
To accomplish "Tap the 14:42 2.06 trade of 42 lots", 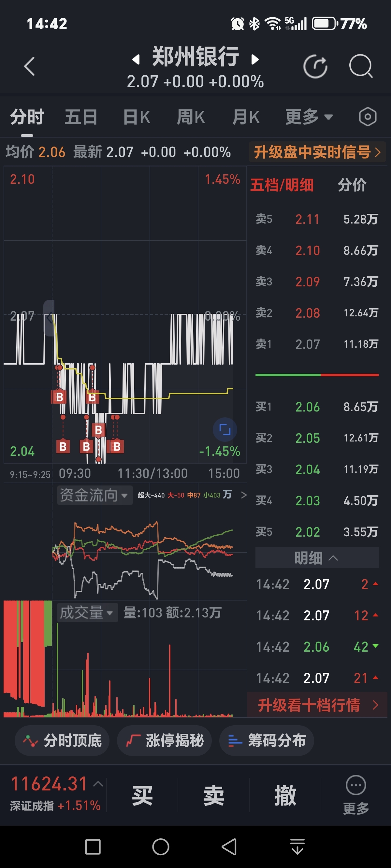I will point(317,647).
